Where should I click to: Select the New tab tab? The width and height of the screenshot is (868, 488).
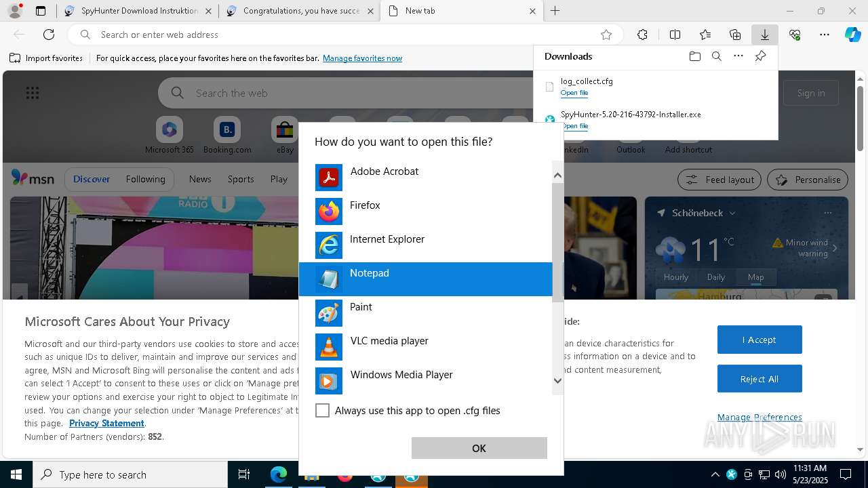tap(461, 11)
